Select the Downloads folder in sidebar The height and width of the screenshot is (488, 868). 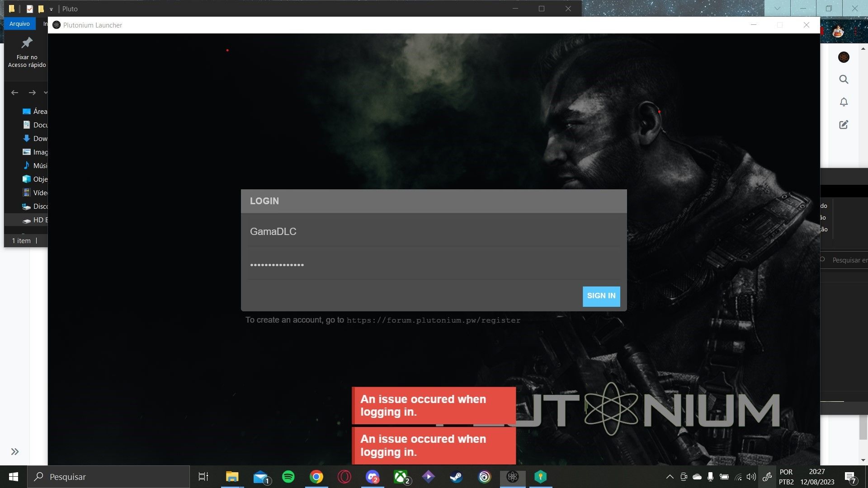click(x=34, y=138)
